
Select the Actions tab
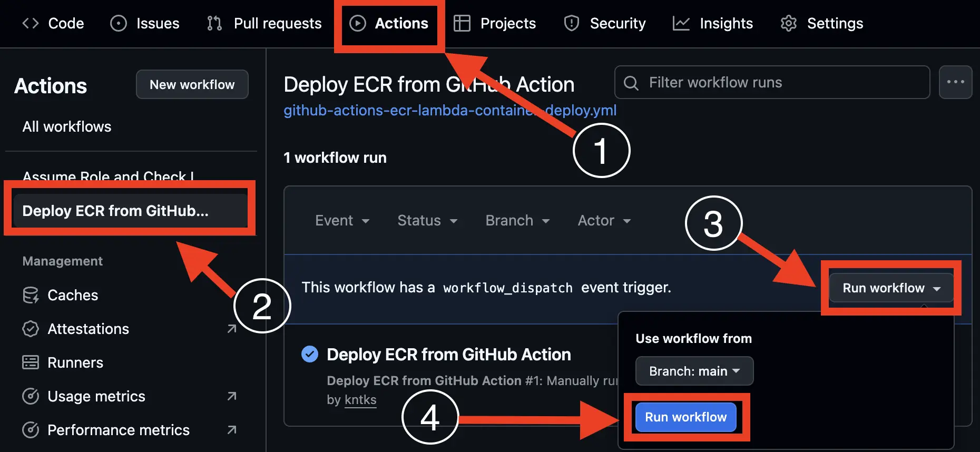(x=389, y=23)
